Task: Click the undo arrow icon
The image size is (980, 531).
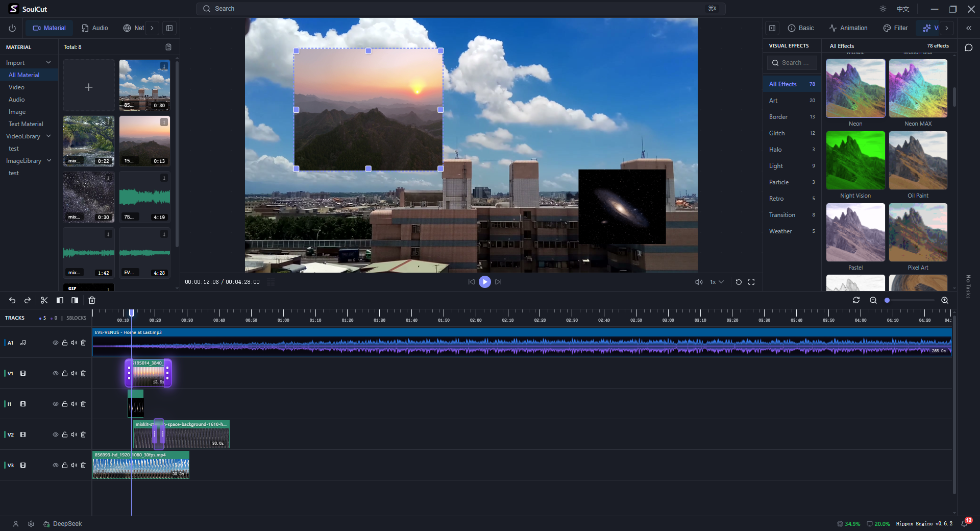Action: 12,300
